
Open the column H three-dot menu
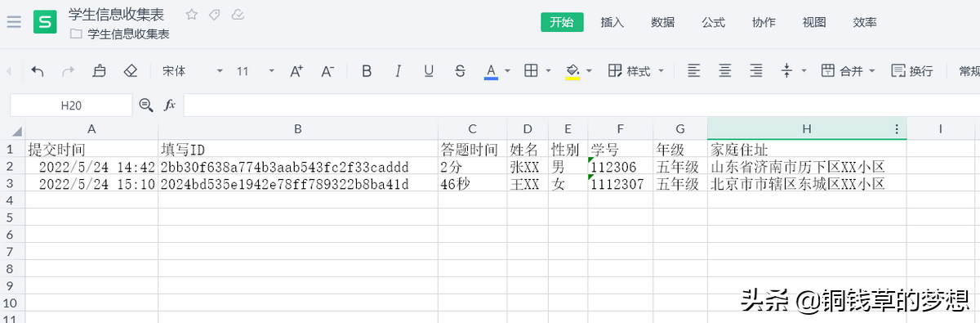pos(897,129)
